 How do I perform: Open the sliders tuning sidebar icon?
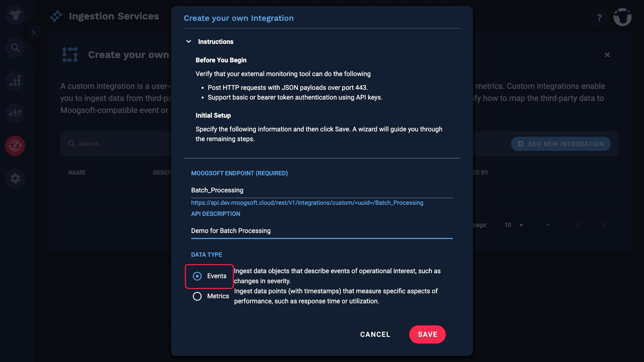(15, 113)
